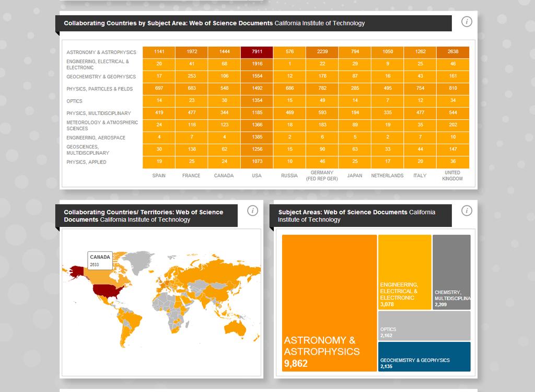Click USA Geochemistry cell 1554

pos(257,77)
